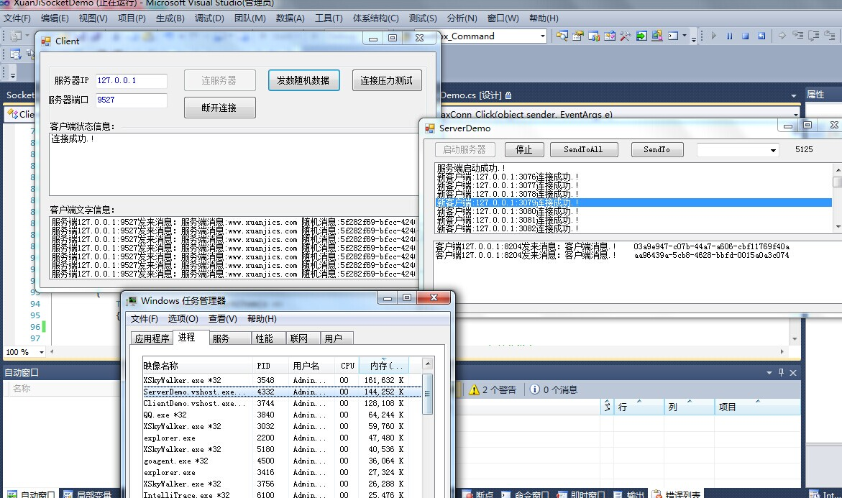
Task: Select goagent.exe *32 process row
Action: click(282, 461)
